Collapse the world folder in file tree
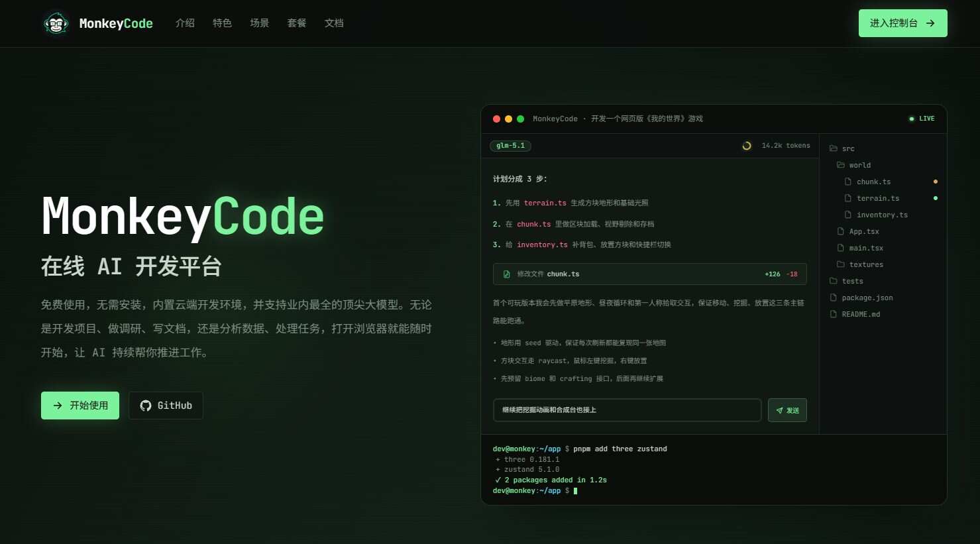980x544 pixels. point(853,165)
